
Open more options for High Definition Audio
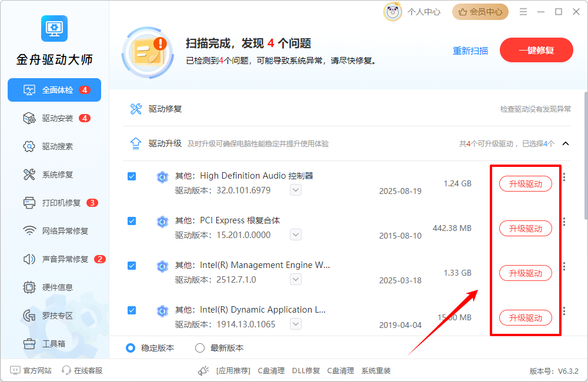coord(564,177)
